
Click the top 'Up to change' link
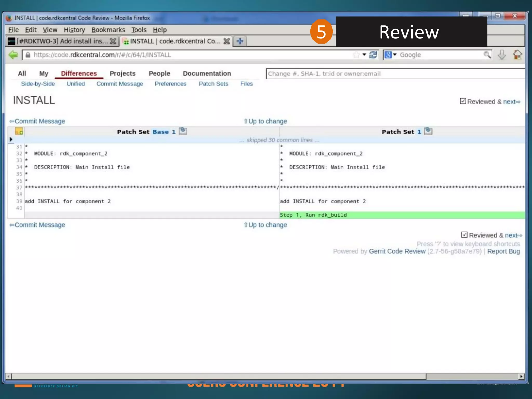tap(265, 121)
